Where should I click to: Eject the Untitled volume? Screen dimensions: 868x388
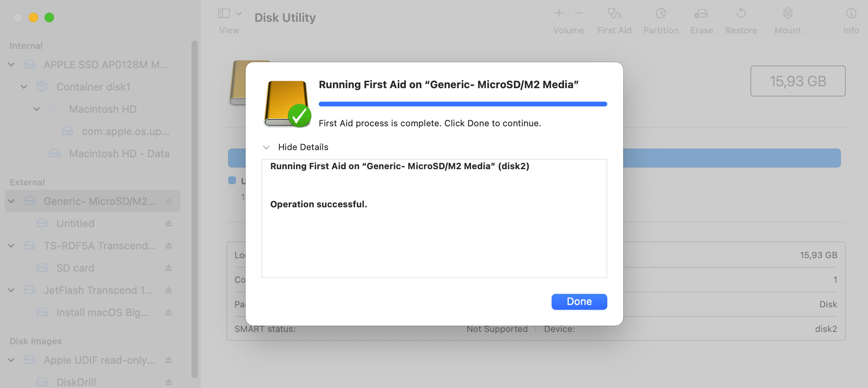[169, 224]
